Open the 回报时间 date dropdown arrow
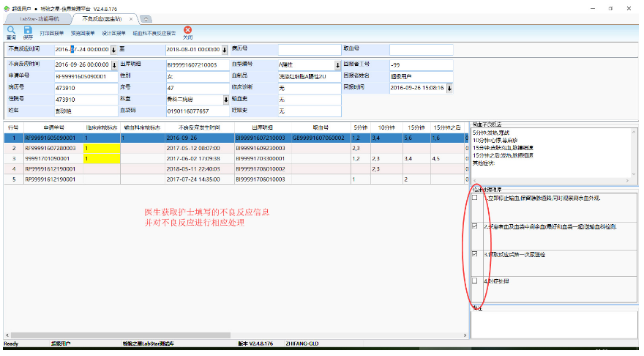The height and width of the screenshot is (356, 644). [449, 87]
